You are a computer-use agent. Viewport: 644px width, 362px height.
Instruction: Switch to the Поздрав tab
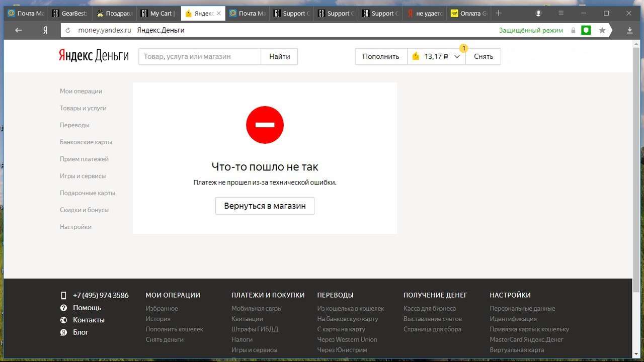[x=115, y=14]
